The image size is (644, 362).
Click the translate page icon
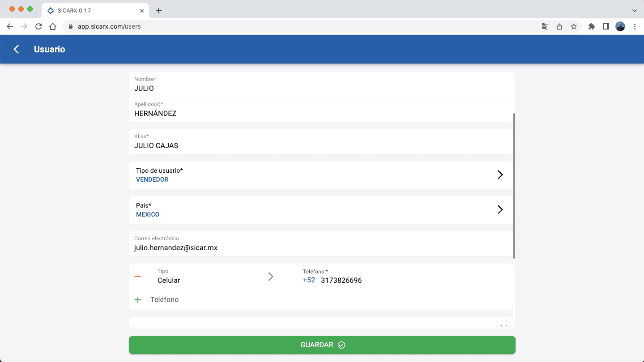click(545, 26)
